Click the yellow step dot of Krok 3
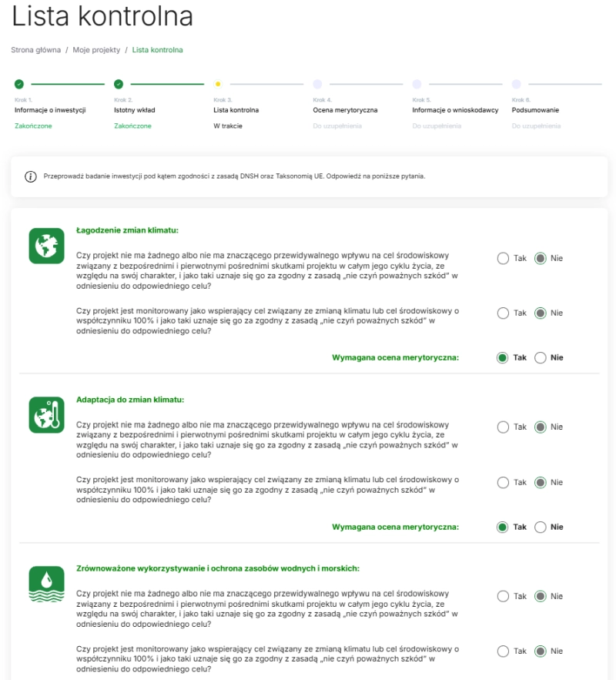The image size is (616, 680). point(218,84)
